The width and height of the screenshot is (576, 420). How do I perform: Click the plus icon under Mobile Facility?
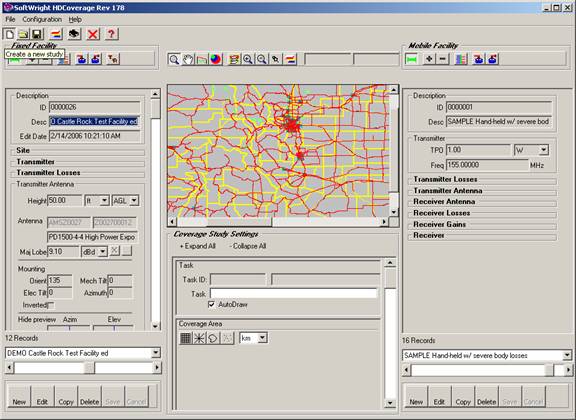tap(429, 59)
